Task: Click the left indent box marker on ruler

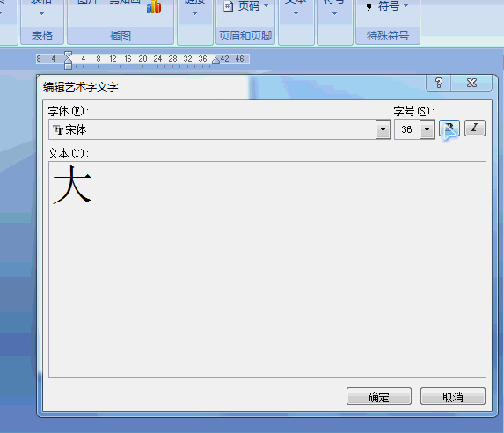Action: [x=68, y=66]
